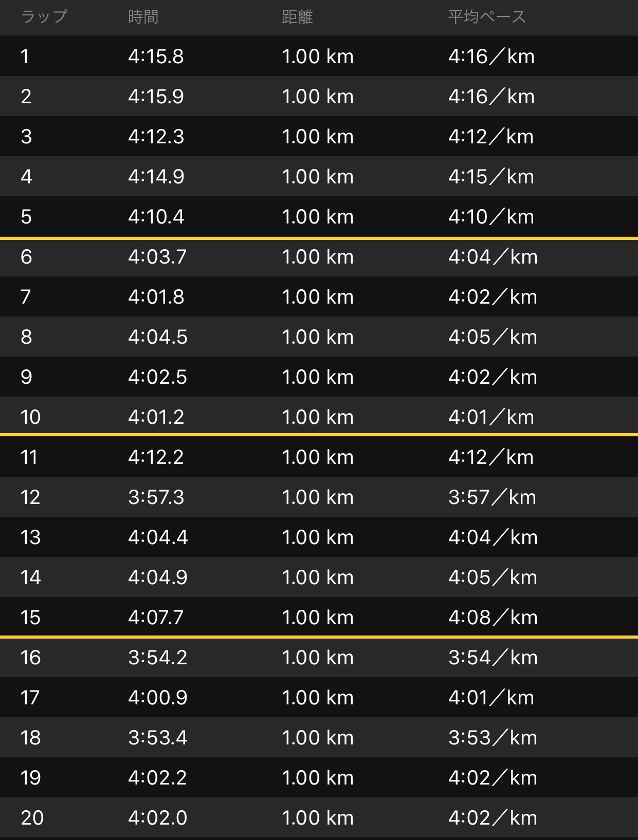Tap lap 8 distance 1.00 km
Viewport: 638px width, 840px height.
318,337
